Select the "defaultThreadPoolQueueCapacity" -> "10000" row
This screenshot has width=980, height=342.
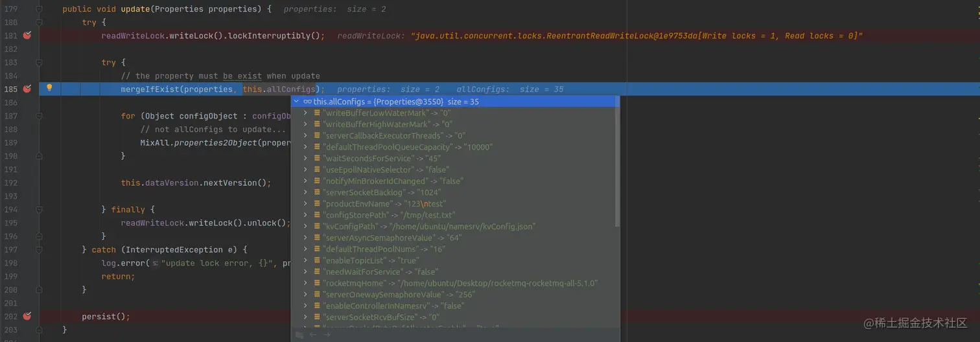click(x=408, y=147)
